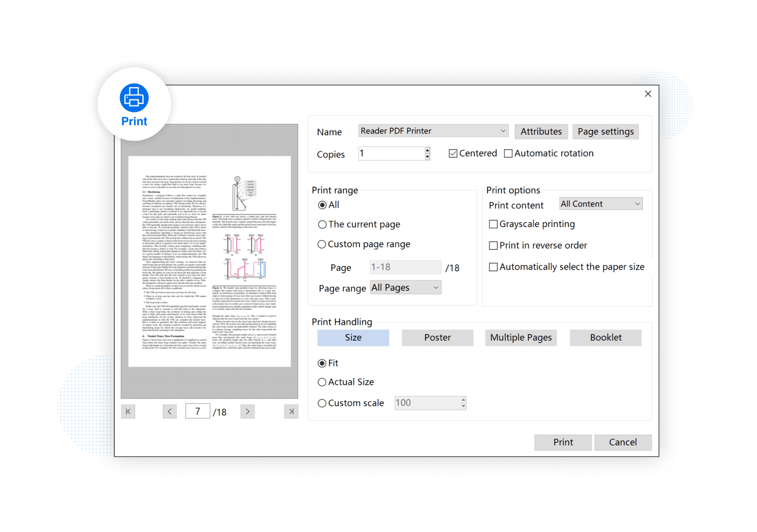The image size is (757, 532).
Task: Select the Custom scale option
Action: point(322,403)
